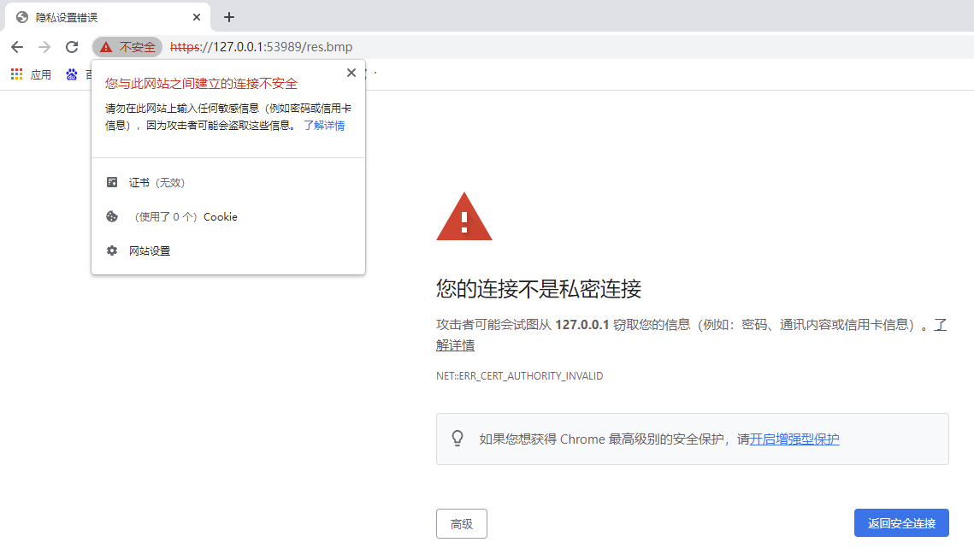Expand the 高级 advanced options
Screen dimensions: 974x560
pos(461,523)
